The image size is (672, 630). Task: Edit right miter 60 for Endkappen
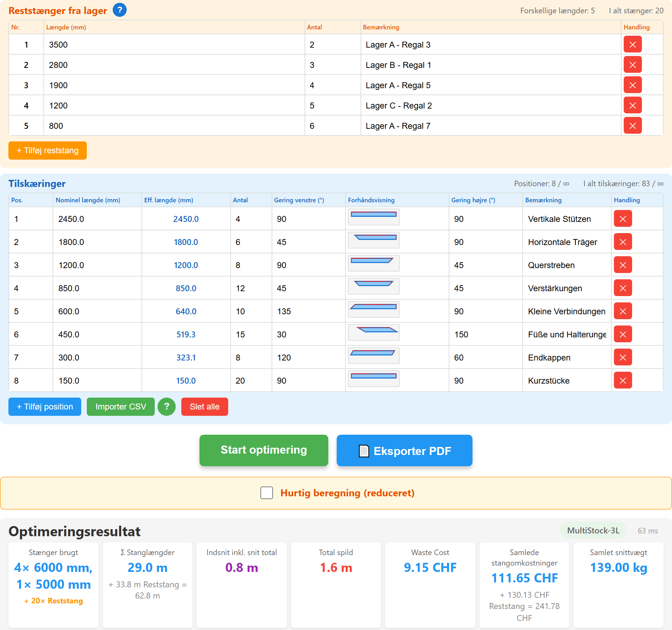(485, 357)
